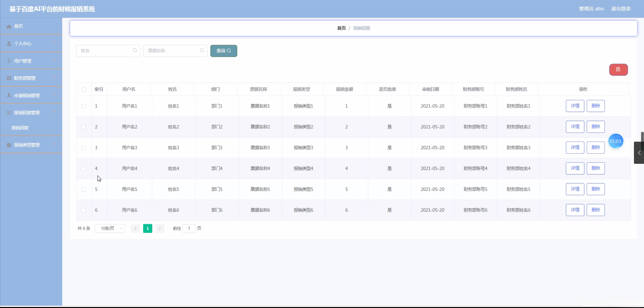
Task: Click 详情 button for row 用户名2
Action: point(575,127)
